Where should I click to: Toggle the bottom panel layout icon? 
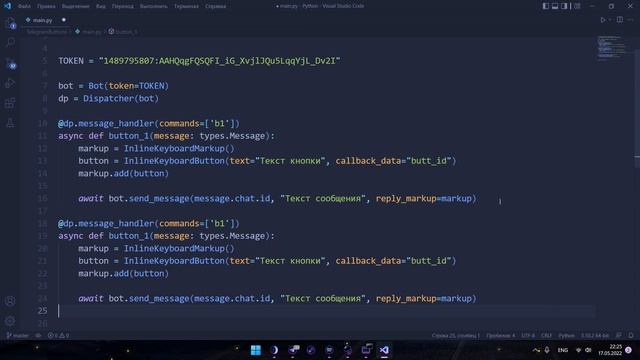[x=555, y=6]
